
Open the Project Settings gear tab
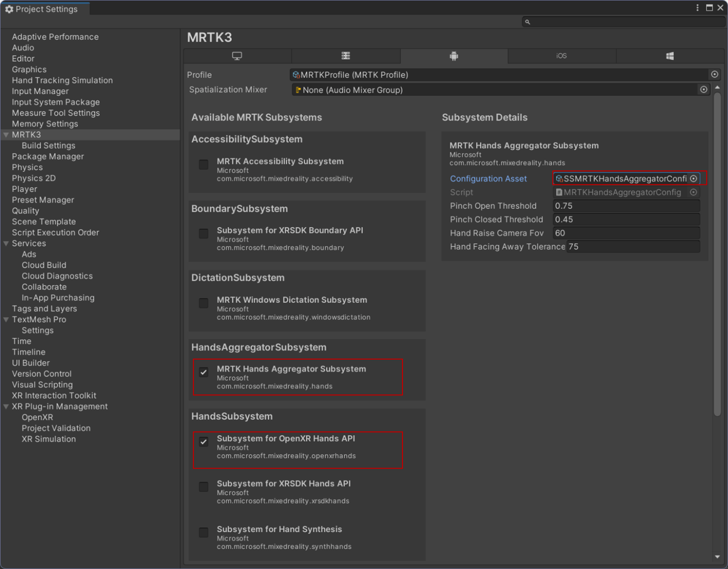(45, 9)
